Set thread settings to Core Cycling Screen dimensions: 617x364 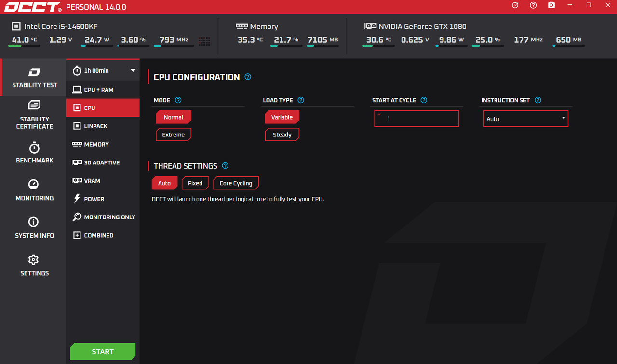pyautogui.click(x=236, y=183)
